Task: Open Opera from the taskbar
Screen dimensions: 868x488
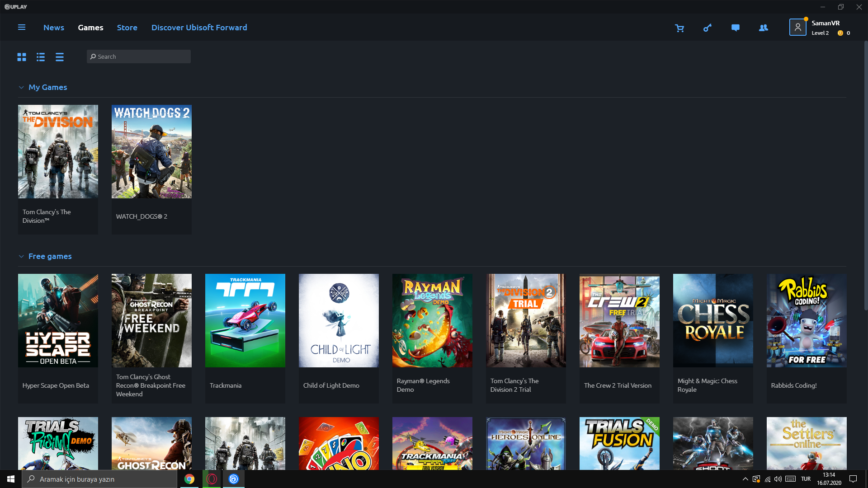Action: [212, 479]
